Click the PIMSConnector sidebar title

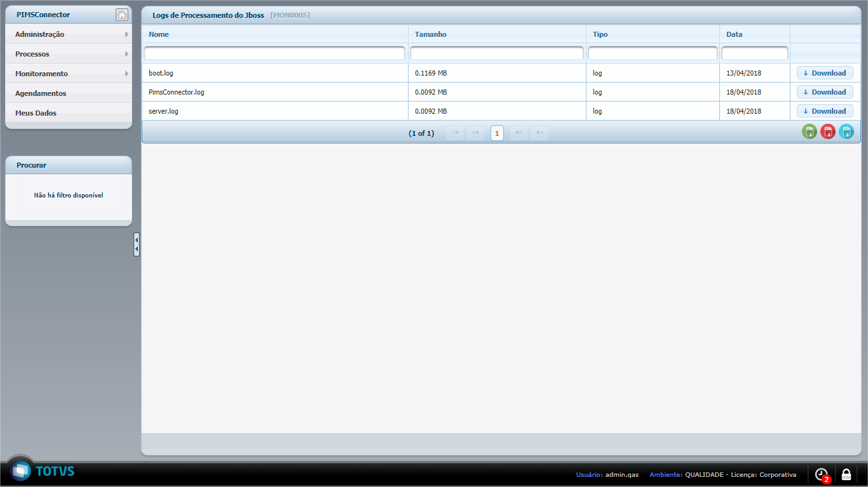43,15
